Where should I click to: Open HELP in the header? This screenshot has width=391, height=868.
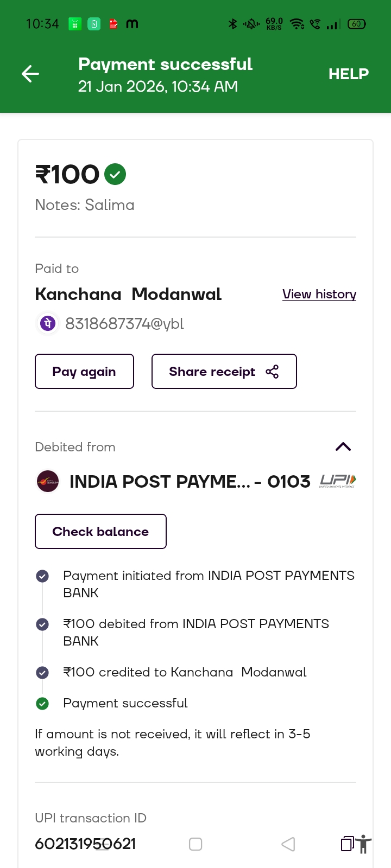(348, 74)
